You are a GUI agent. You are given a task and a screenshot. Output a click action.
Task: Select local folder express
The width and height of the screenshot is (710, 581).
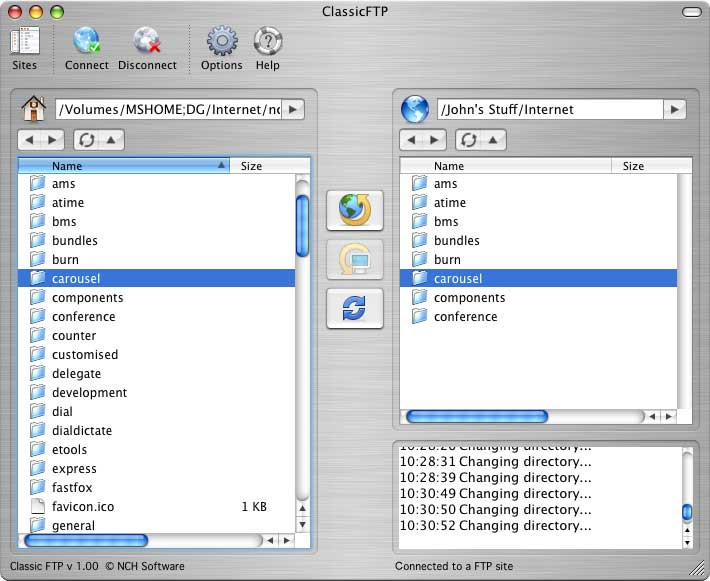click(157, 469)
